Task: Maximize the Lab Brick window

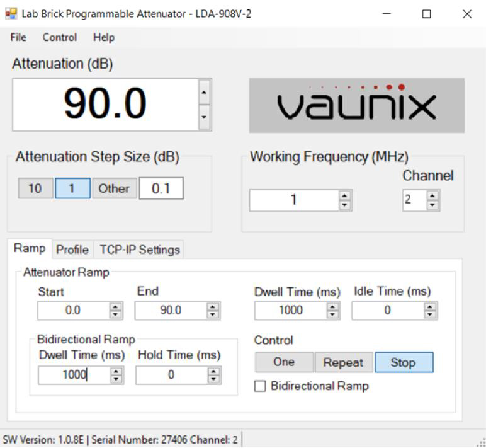Action: click(426, 14)
